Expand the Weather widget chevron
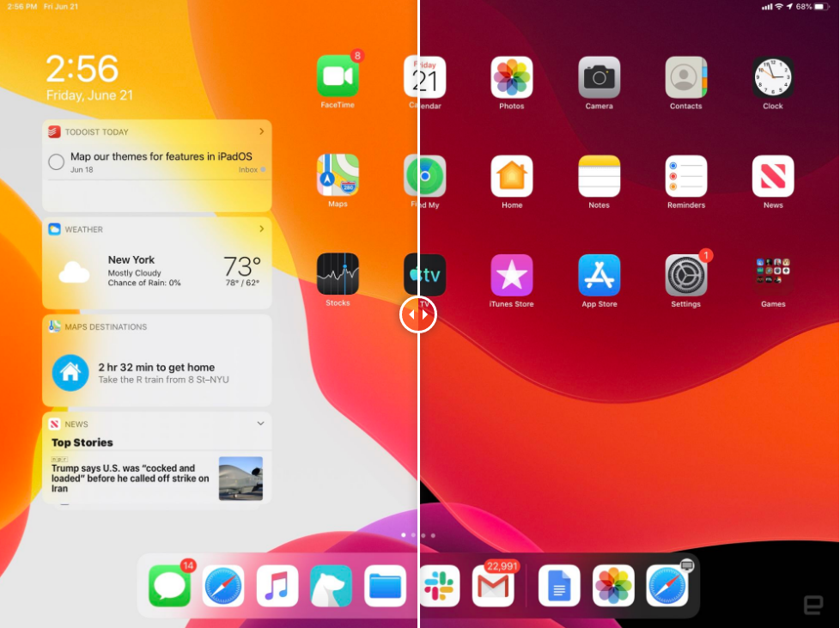The image size is (840, 628). pyautogui.click(x=261, y=229)
